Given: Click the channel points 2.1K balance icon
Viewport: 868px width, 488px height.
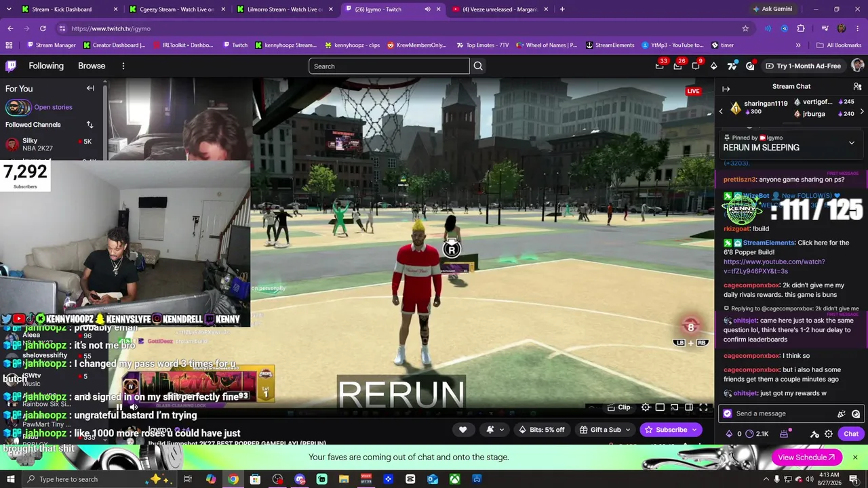Looking at the screenshot, I should pos(758,434).
